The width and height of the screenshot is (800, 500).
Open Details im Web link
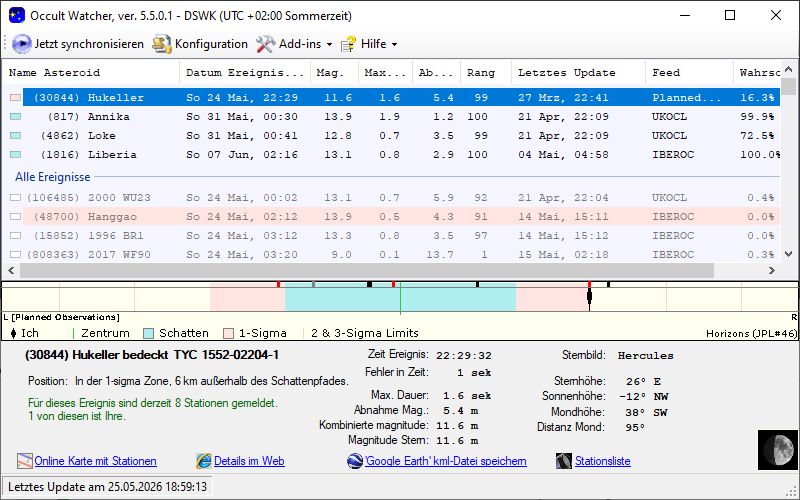(249, 461)
